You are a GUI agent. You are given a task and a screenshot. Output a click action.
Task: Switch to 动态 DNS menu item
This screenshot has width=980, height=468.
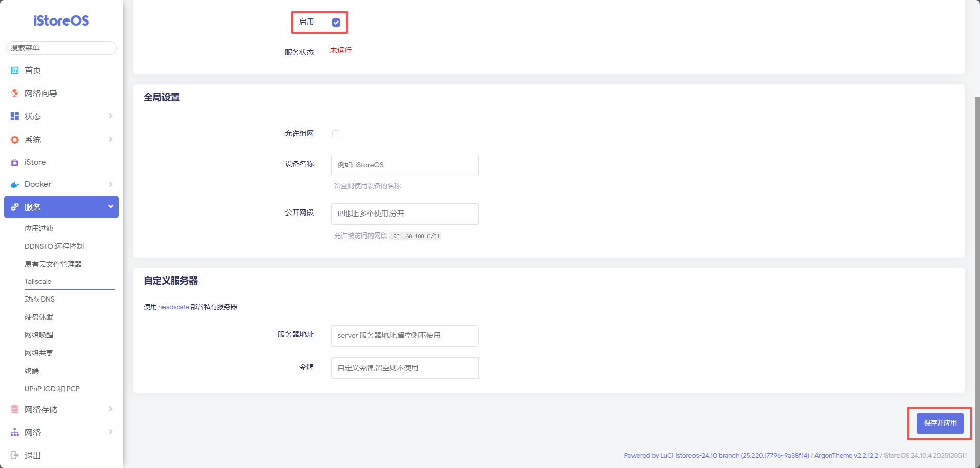39,299
